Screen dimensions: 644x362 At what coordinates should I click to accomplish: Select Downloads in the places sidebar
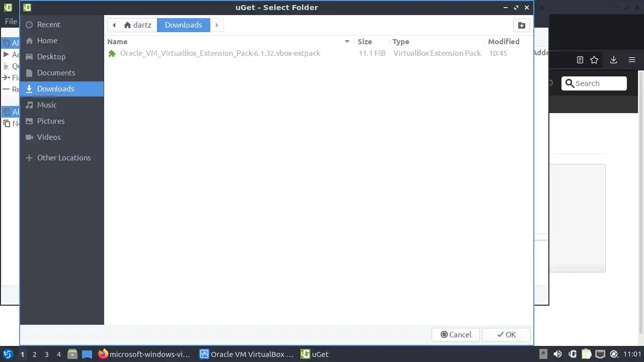[x=61, y=88]
